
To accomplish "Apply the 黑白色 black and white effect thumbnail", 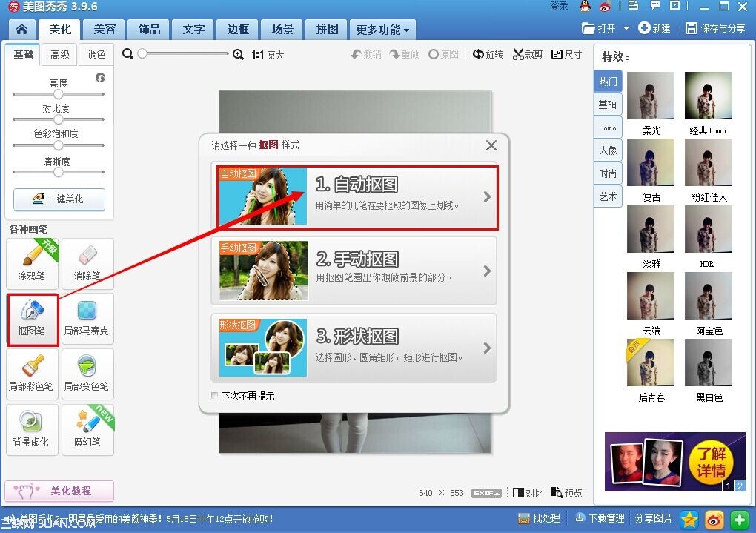I will click(x=709, y=362).
